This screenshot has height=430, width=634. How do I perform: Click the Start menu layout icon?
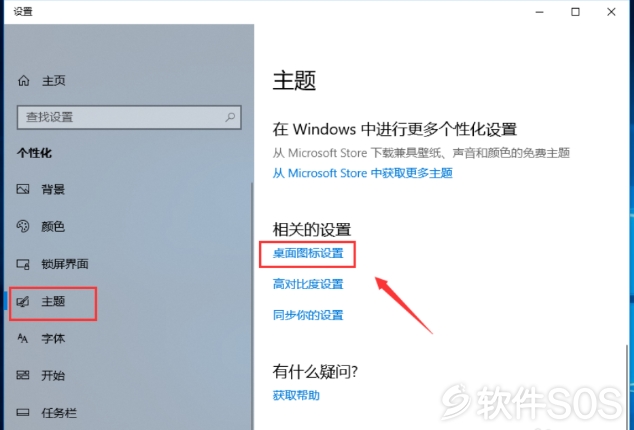coord(23,375)
